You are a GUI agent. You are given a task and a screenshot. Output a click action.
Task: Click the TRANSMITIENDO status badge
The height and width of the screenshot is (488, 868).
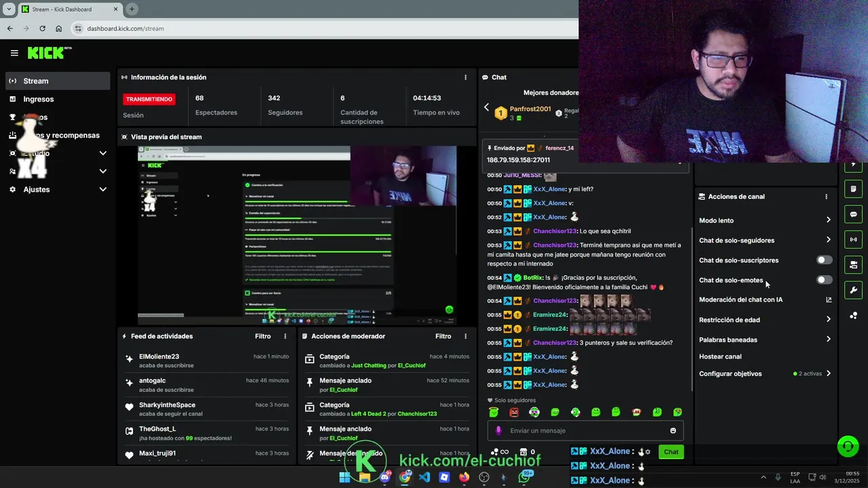tap(149, 99)
